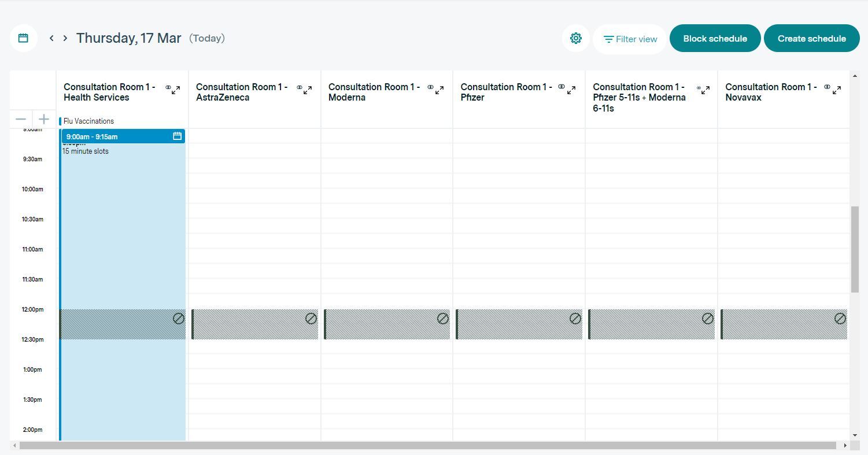Image resolution: width=868 pixels, height=455 pixels.
Task: Go to previous day arrow
Action: pyautogui.click(x=51, y=38)
